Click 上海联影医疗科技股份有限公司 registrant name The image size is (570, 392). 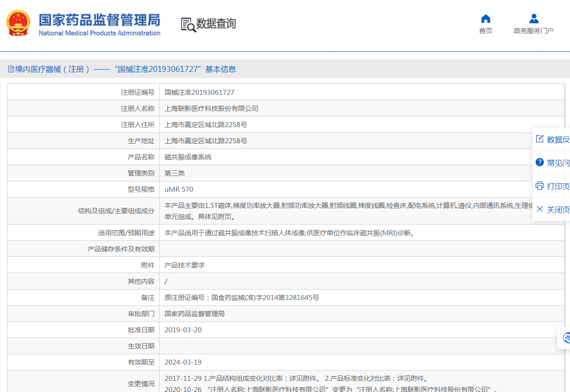211,108
